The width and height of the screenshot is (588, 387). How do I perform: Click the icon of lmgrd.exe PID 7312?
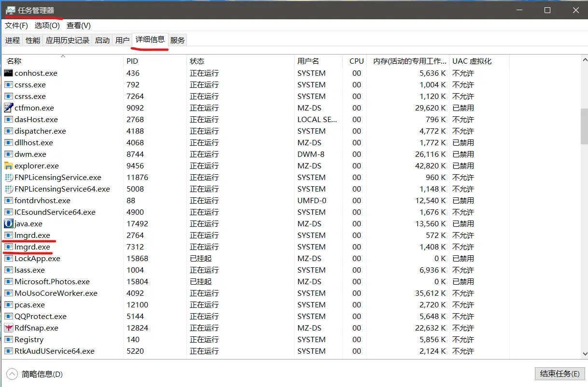(x=8, y=247)
